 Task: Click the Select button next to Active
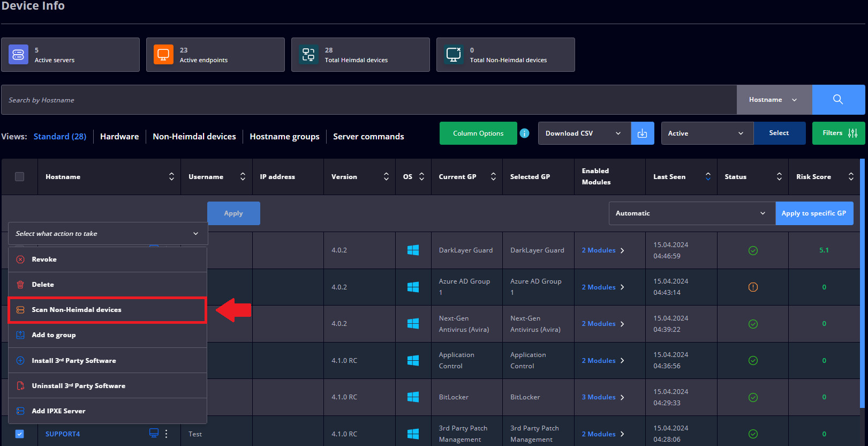[x=779, y=133]
